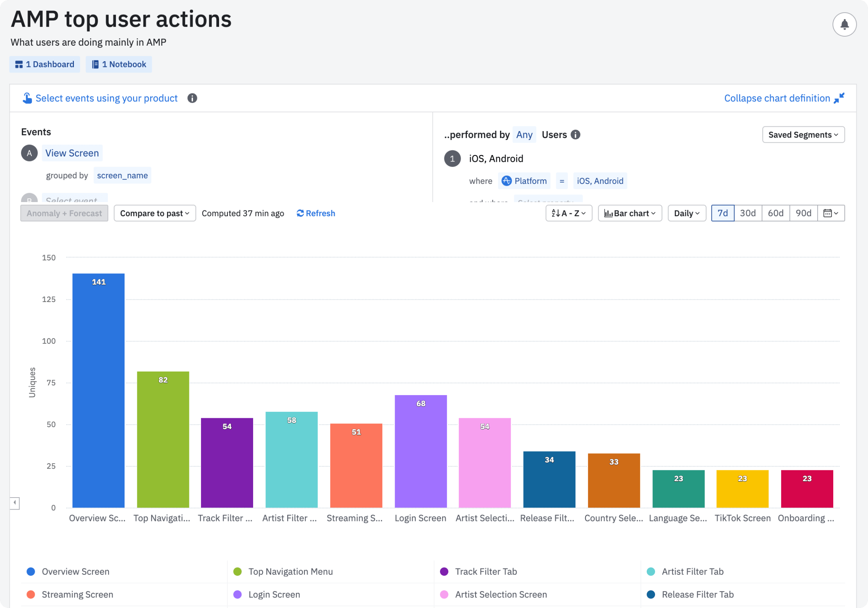The height and width of the screenshot is (608, 868).
Task: Open the 1 Notebook tab
Action: click(x=119, y=64)
